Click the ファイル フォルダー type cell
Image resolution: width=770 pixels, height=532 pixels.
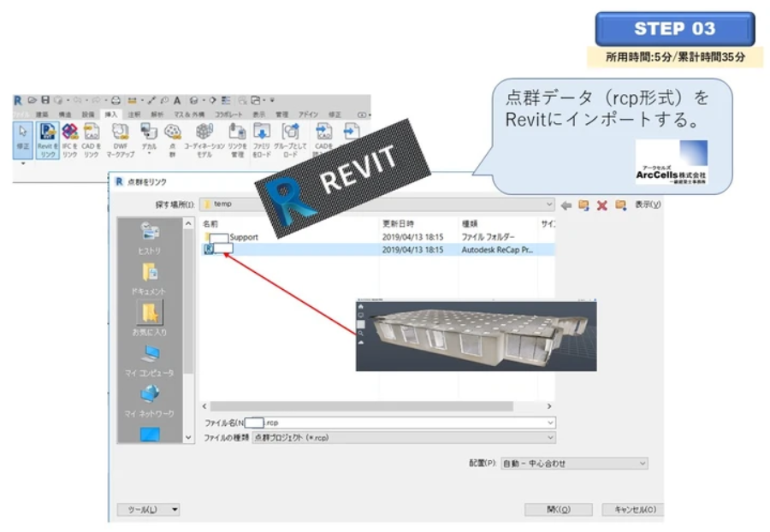(489, 237)
